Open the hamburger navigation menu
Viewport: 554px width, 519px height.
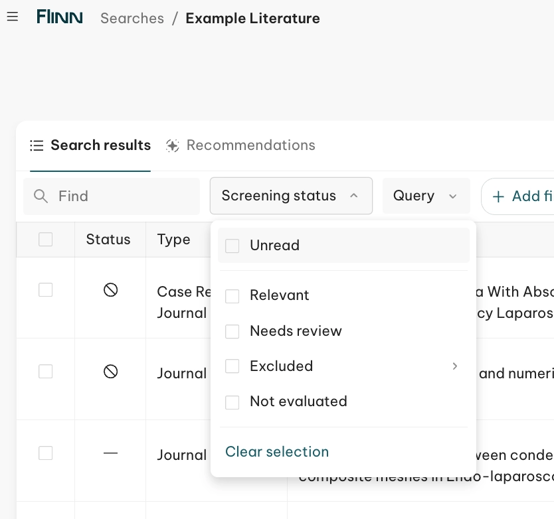point(12,17)
